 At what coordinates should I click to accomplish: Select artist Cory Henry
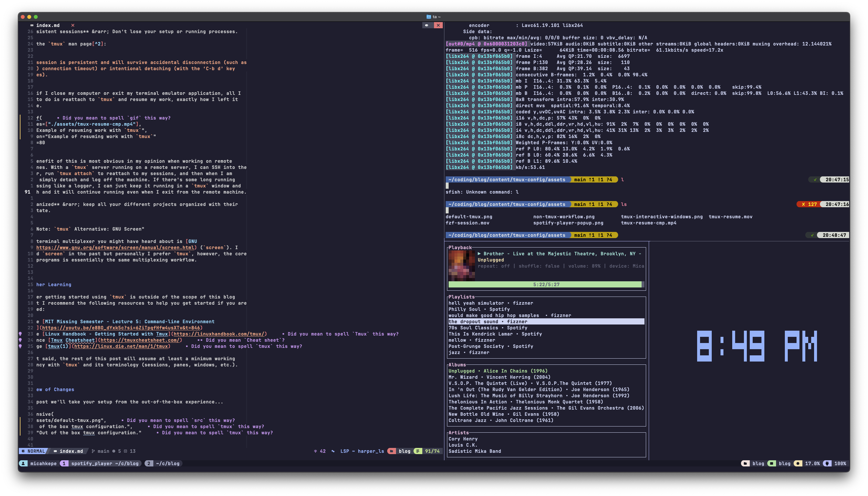coord(463,439)
